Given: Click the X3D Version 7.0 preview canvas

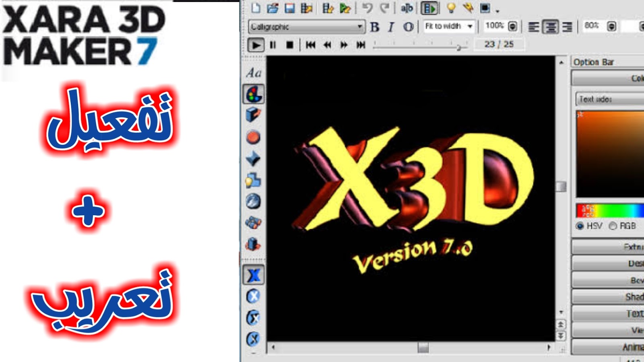Looking at the screenshot, I should click(411, 199).
